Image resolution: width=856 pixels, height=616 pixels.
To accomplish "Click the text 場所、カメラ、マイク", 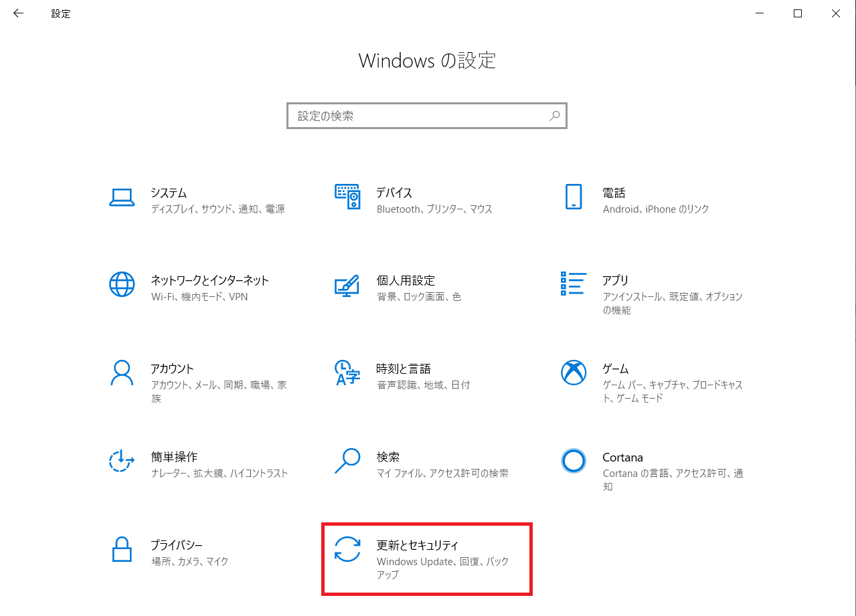I will click(x=190, y=561).
